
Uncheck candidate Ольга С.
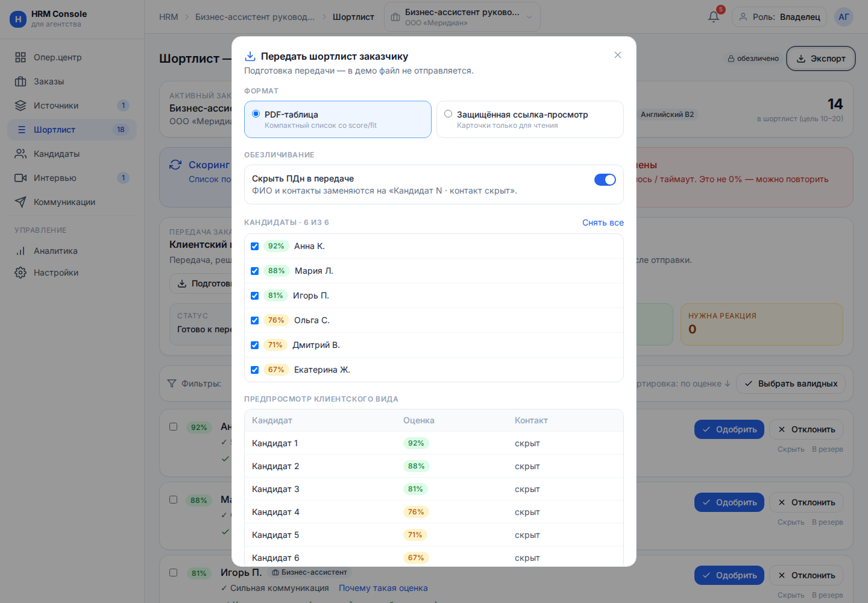click(x=255, y=320)
